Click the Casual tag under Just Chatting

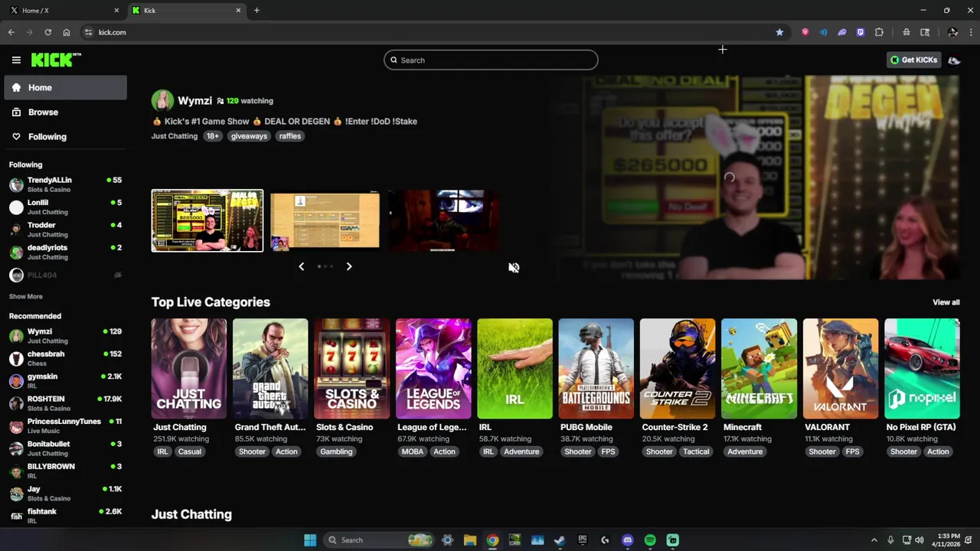click(189, 452)
